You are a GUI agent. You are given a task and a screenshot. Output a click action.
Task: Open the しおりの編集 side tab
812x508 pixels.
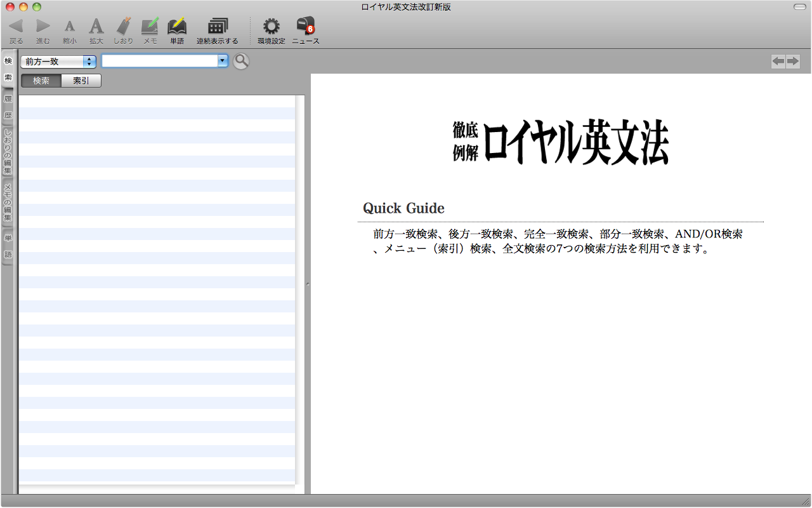[x=8, y=152]
